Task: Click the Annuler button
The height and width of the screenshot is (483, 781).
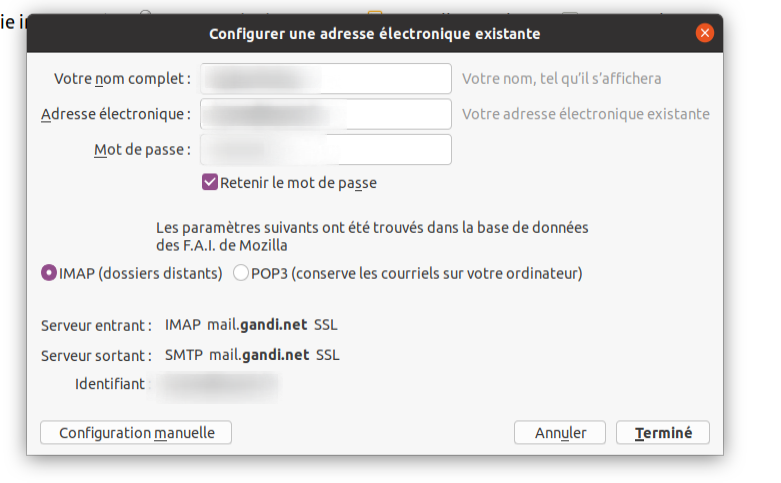Action: 560,433
